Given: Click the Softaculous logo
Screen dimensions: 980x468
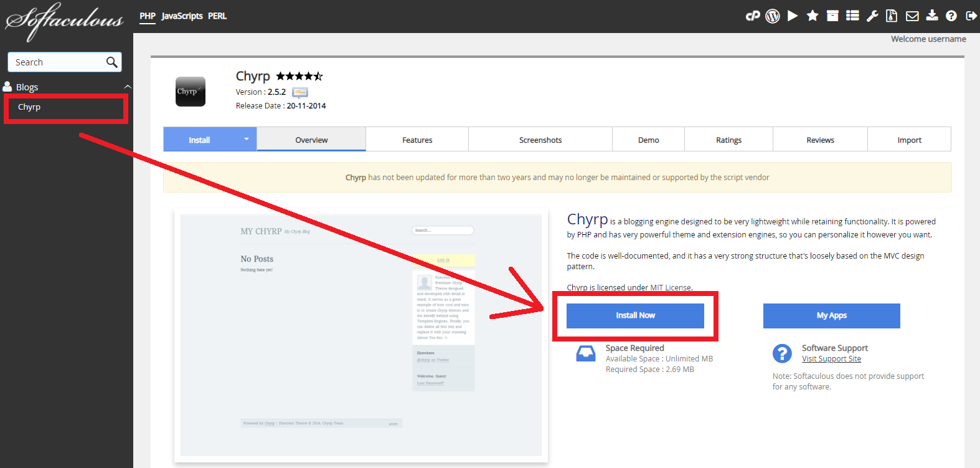Looking at the screenshot, I should [x=65, y=21].
